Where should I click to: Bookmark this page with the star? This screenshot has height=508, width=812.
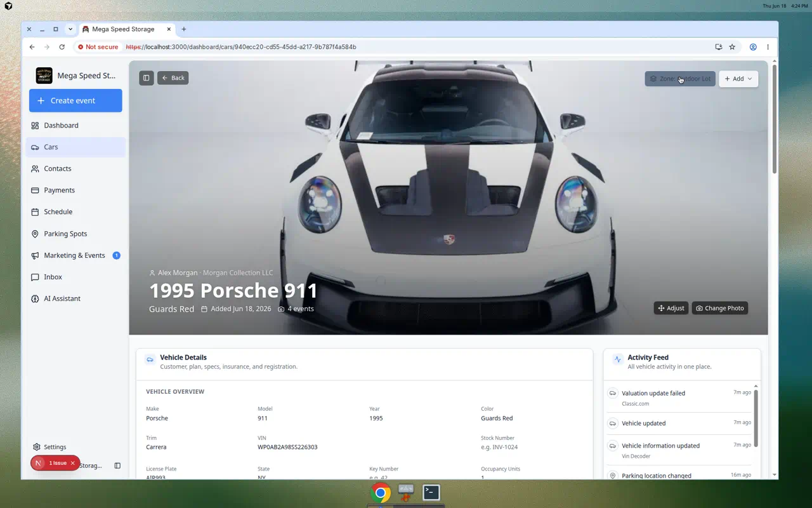pos(732,47)
